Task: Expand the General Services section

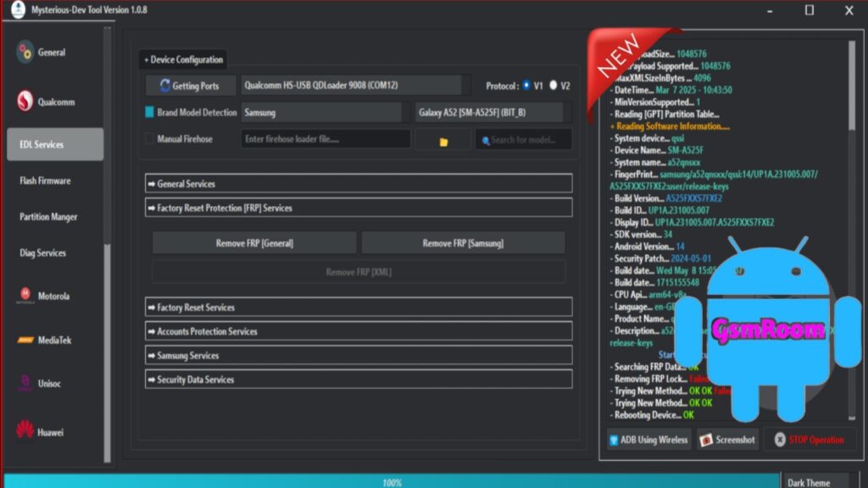Action: point(359,184)
